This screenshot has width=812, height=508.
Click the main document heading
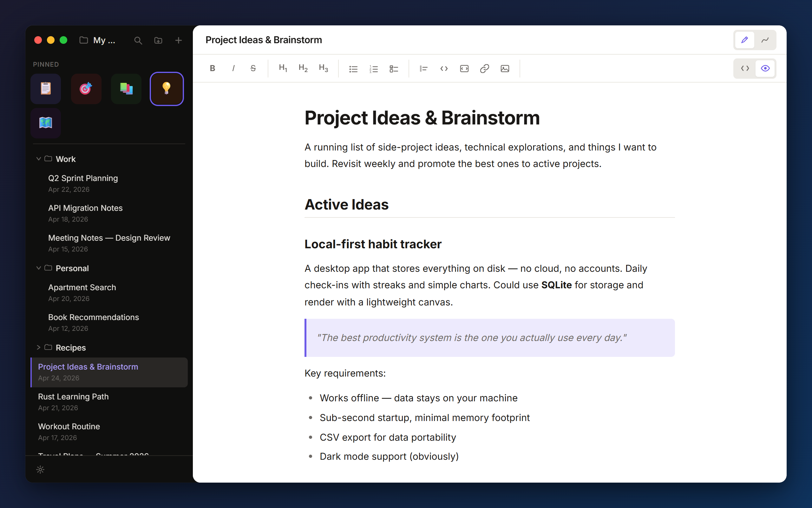422,118
